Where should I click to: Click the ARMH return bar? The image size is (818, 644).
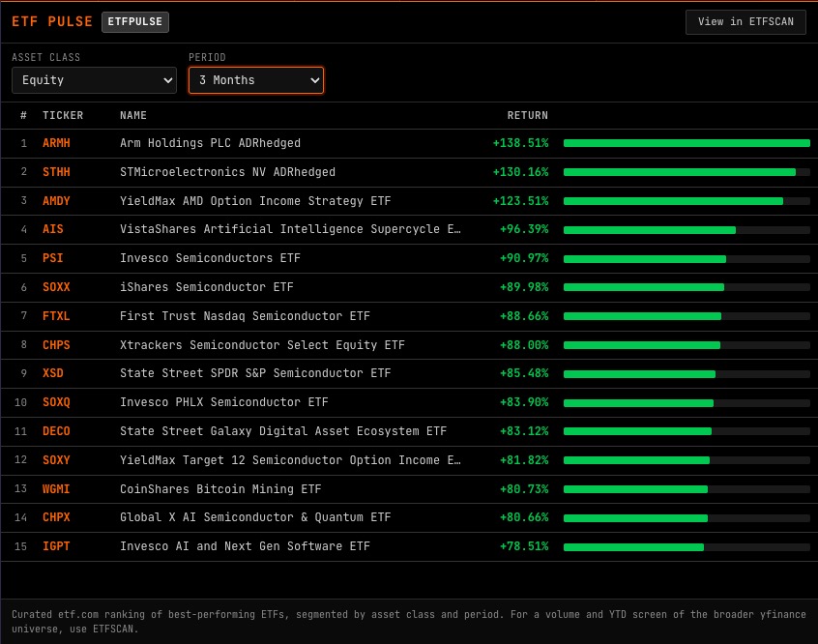[687, 143]
